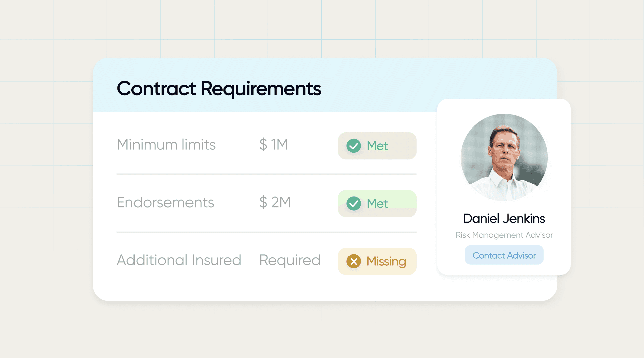
Task: Click the word Met in Minimum limits badge
Action: (x=377, y=146)
